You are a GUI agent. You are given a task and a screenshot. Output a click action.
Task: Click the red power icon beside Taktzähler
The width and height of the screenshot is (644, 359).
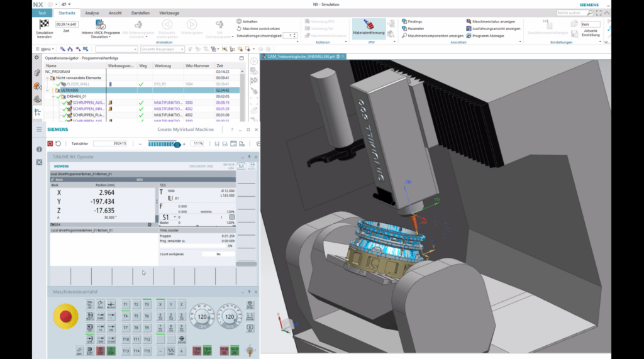[50, 144]
